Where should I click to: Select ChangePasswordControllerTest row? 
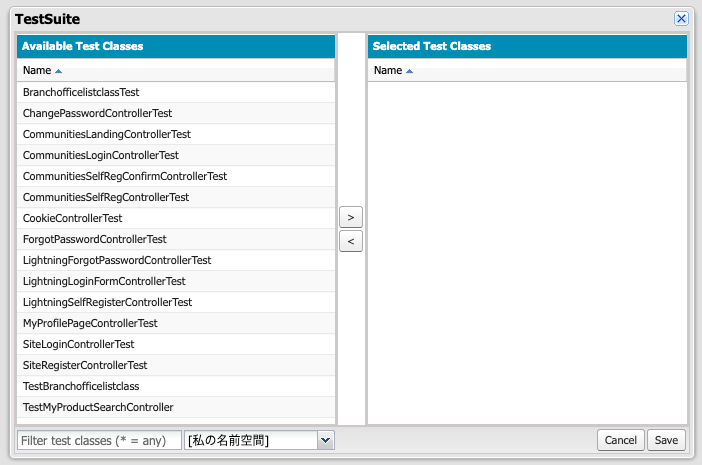(176, 113)
